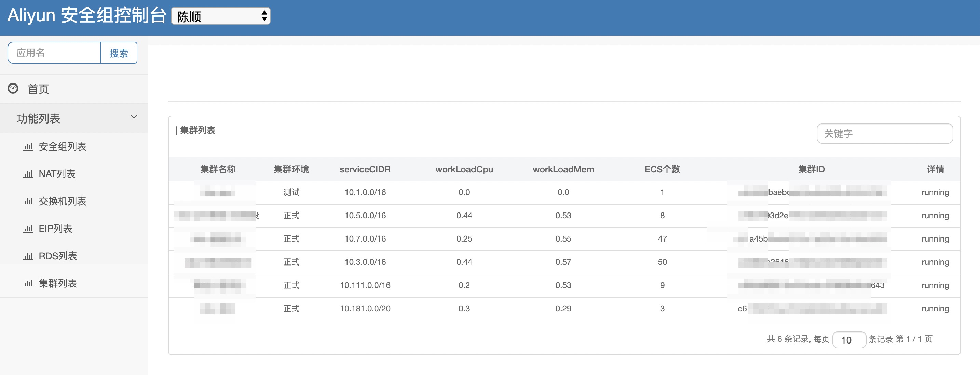Click running in the 10.5.0.0/16 row
This screenshot has height=375, width=980.
coord(936,215)
